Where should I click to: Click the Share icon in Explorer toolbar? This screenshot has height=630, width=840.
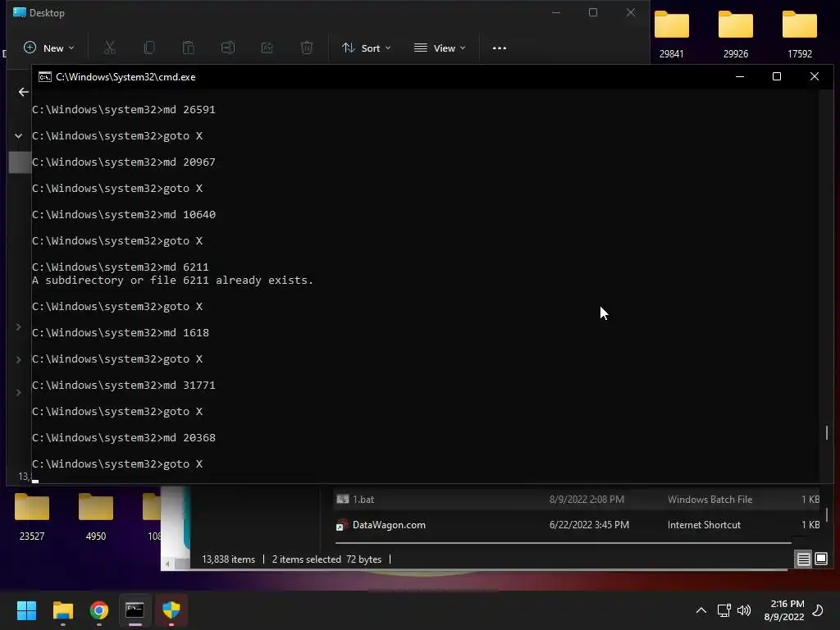(267, 48)
